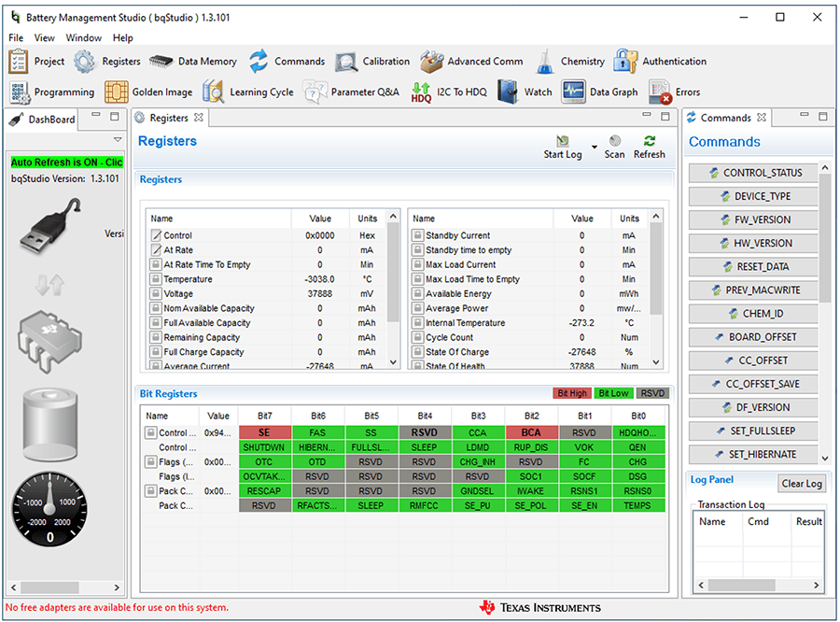Open the Chemistry flask icon
Image resolution: width=840 pixels, height=622 pixels.
[x=545, y=61]
